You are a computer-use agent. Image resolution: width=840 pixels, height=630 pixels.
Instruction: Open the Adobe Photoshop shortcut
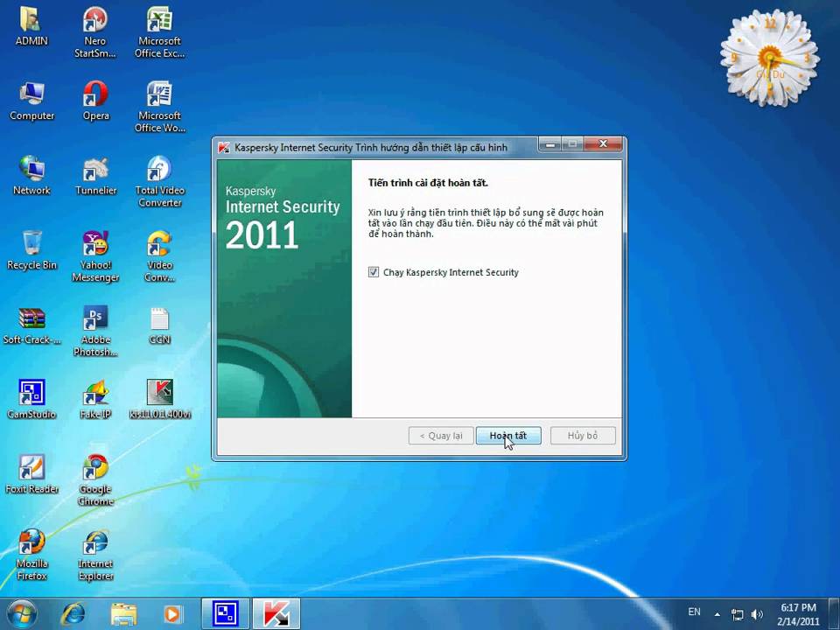(x=95, y=331)
